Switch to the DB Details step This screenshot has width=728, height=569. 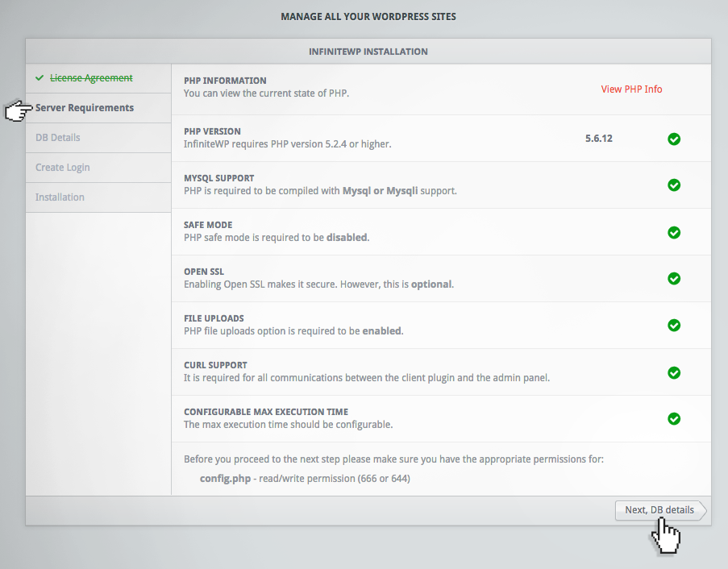pyautogui.click(x=56, y=137)
